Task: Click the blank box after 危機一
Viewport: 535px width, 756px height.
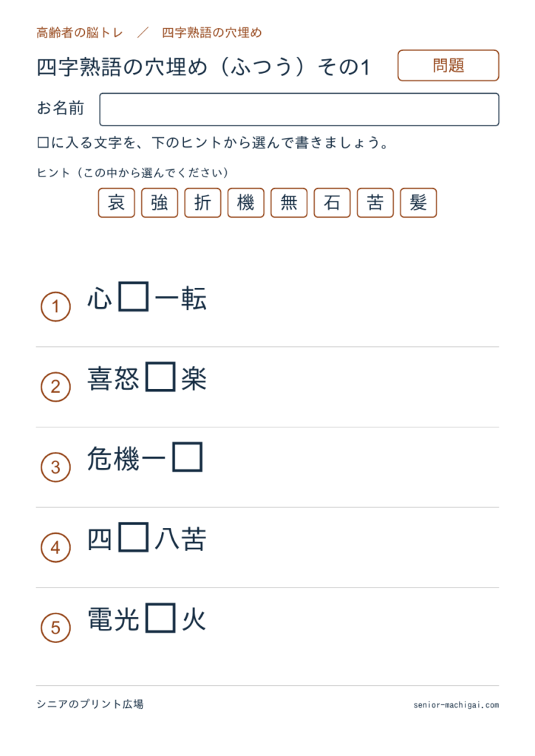Action: (x=187, y=457)
